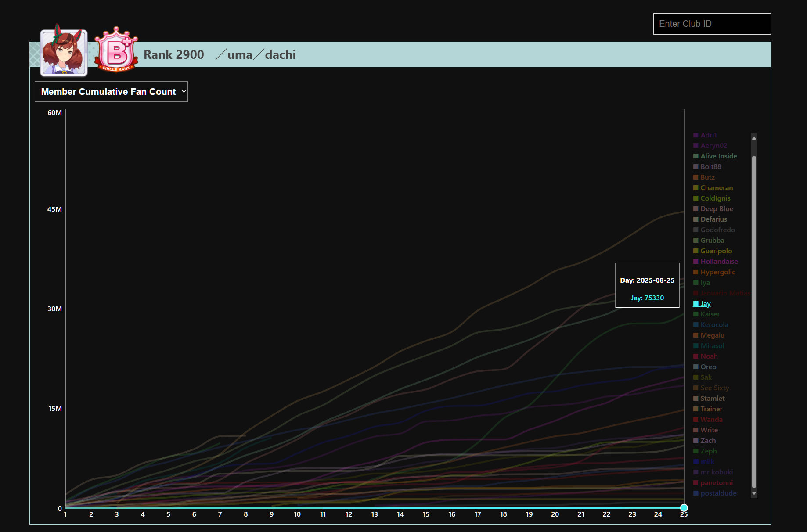
Task: Toggle the Deep Blue legend entry
Action: 713,209
